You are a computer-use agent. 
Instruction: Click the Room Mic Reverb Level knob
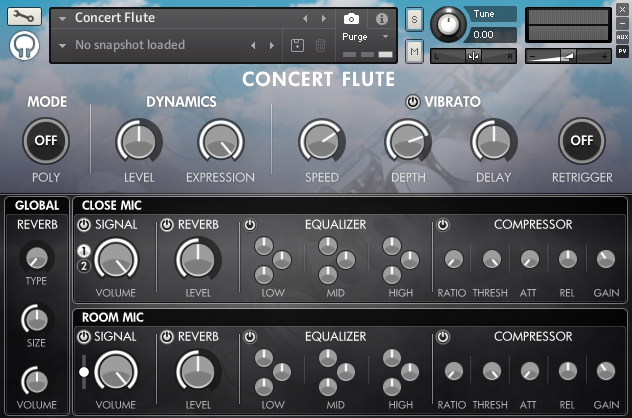coord(198,372)
